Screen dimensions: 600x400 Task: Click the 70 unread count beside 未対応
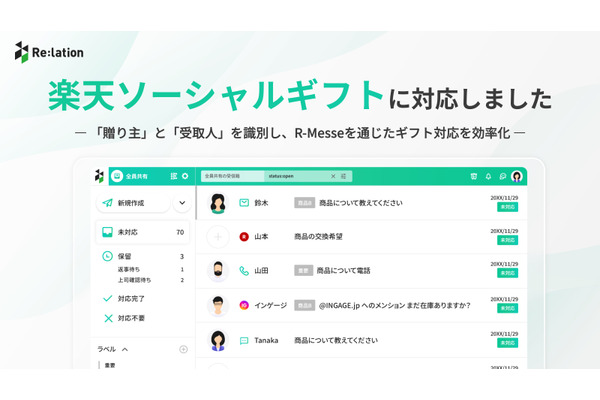180,232
